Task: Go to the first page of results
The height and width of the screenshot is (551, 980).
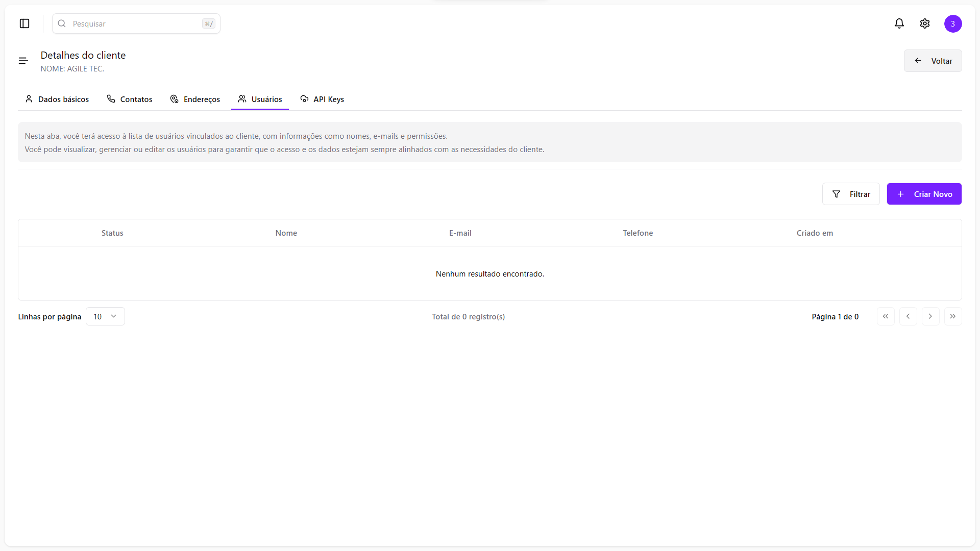Action: click(886, 316)
